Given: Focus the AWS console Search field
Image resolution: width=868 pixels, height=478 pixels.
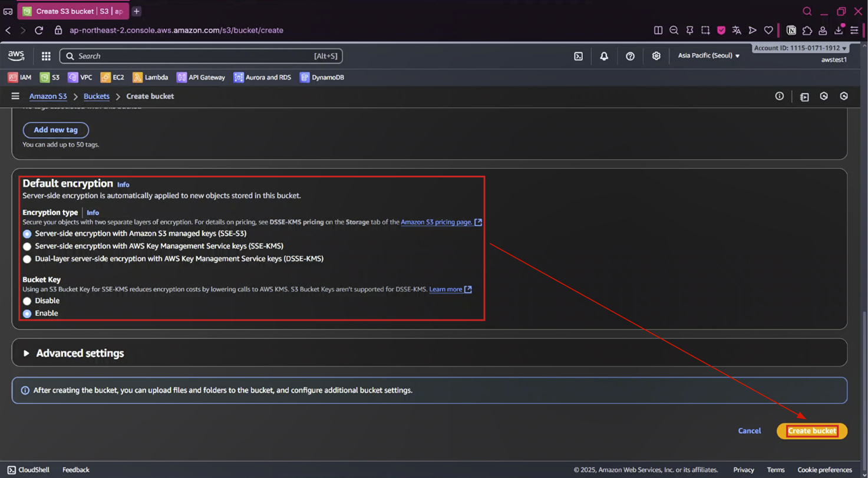Looking at the screenshot, I should [x=201, y=56].
